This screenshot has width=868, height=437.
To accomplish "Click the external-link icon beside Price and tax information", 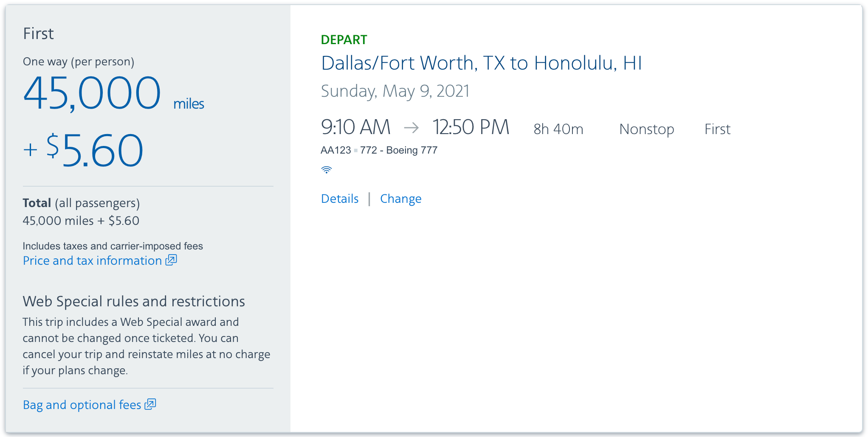I will [x=171, y=260].
